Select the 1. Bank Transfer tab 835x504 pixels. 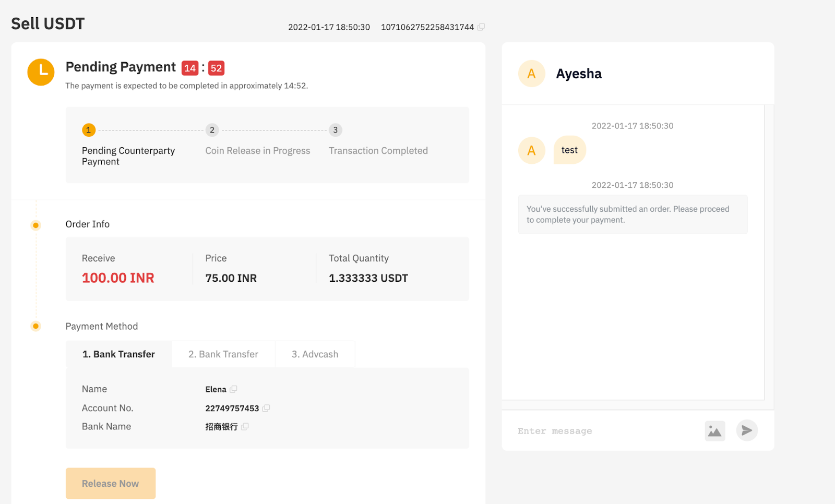coord(118,354)
